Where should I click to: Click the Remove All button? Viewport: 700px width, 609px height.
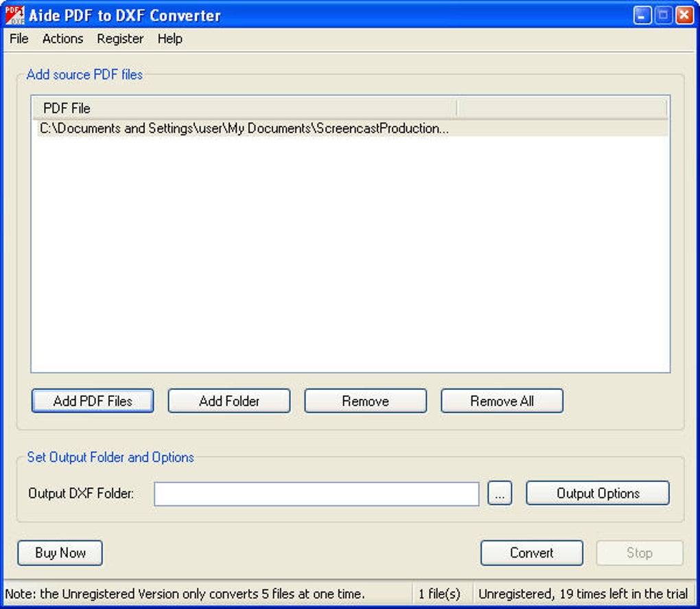pyautogui.click(x=502, y=401)
